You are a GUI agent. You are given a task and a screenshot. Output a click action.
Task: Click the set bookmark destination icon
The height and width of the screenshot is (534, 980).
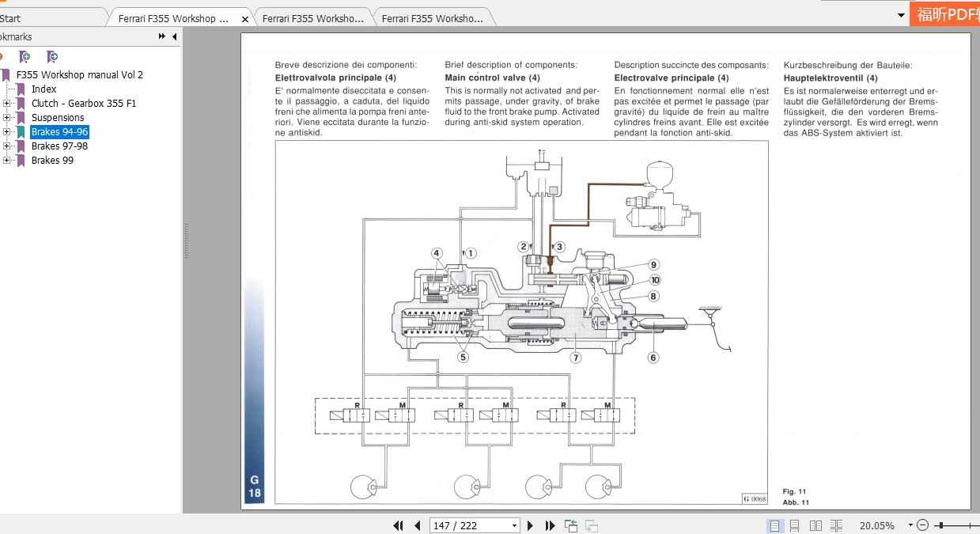pyautogui.click(x=54, y=56)
